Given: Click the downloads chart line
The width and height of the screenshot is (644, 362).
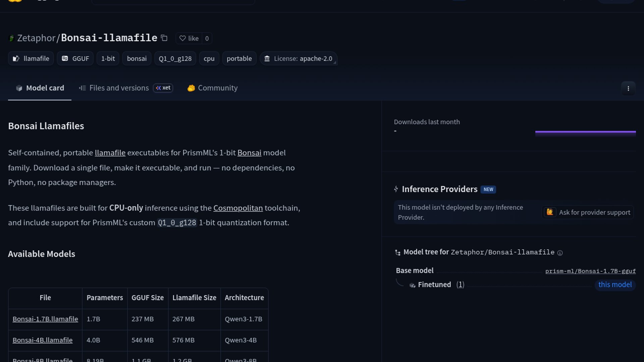Looking at the screenshot, I should tap(585, 132).
